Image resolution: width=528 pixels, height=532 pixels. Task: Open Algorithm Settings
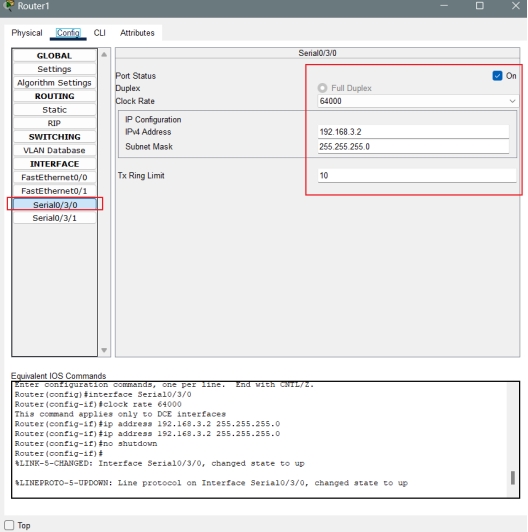54,82
